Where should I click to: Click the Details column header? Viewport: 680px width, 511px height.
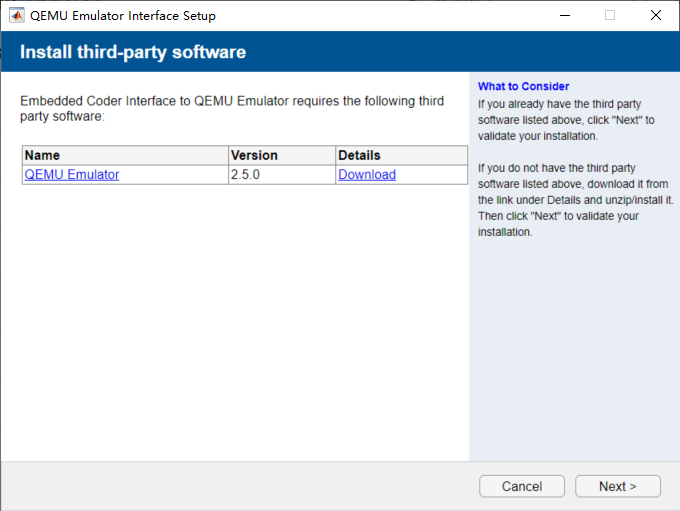point(401,155)
